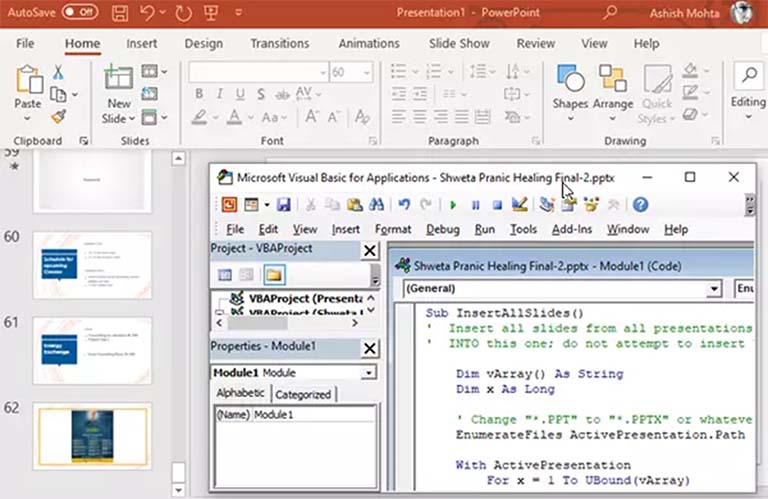Click Toggle Folders icon in Project pane
The image size is (768, 499).
coord(274,275)
